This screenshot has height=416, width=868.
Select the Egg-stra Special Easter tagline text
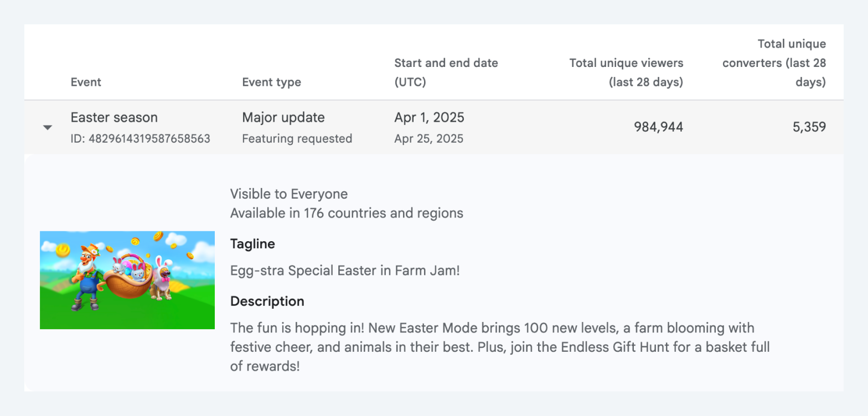[345, 271]
